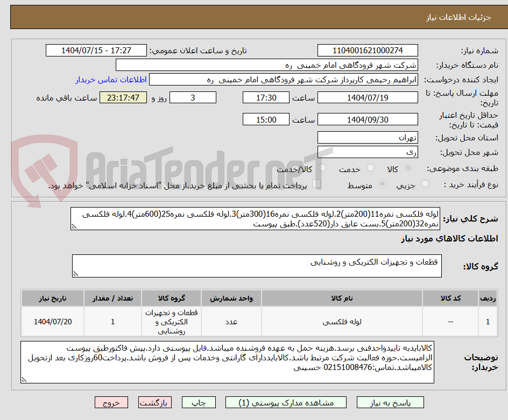Image resolution: width=508 pixels, height=420 pixels.
Task: Click the چاپ button
Action: click(199, 402)
